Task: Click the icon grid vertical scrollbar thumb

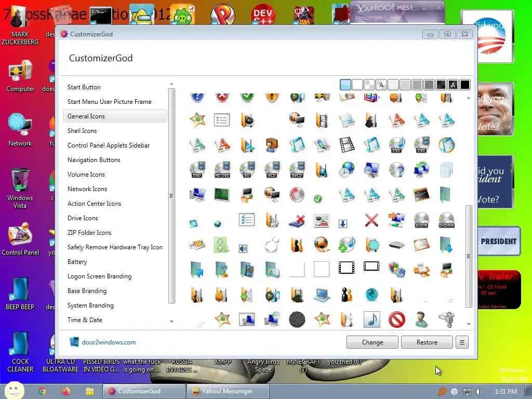Action: pos(469,256)
